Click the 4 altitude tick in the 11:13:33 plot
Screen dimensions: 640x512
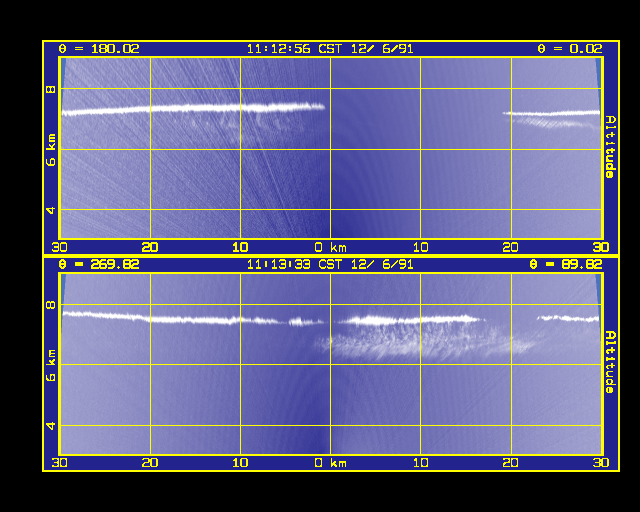click(x=51, y=425)
